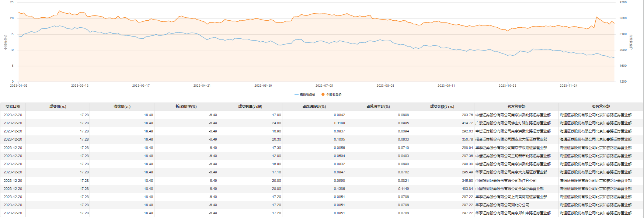Toggle the 指数收盘价 legend label
The width and height of the screenshot is (644, 218).
pyautogui.click(x=307, y=95)
